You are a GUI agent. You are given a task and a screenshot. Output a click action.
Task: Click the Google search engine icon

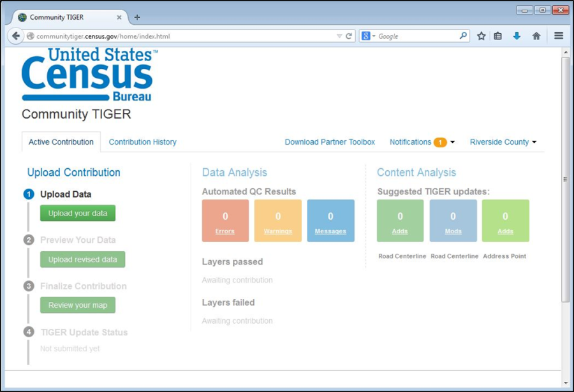[x=365, y=36]
